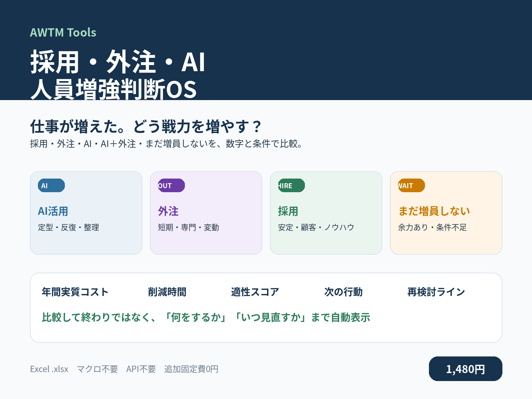Click the API不要 label
Image resolution: width=532 pixels, height=399 pixels.
pyautogui.click(x=141, y=369)
